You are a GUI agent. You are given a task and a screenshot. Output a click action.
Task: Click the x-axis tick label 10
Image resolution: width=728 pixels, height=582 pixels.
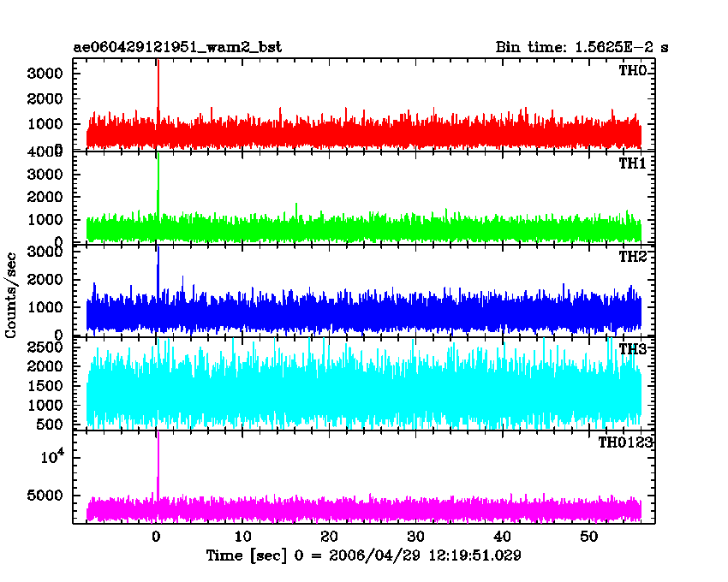pos(243,537)
